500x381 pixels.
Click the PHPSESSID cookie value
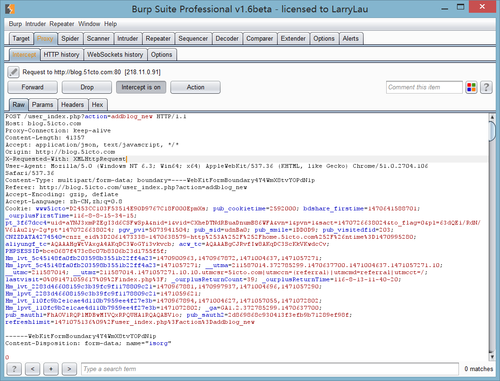pyautogui.click(x=103, y=251)
